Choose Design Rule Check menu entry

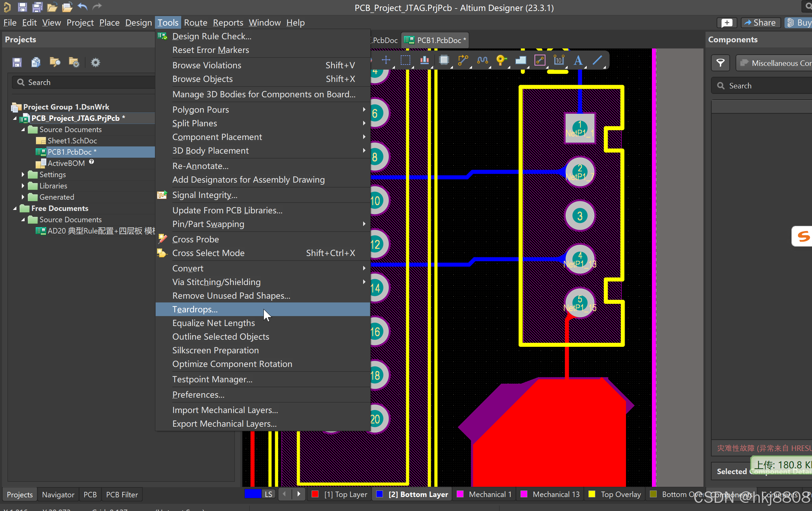212,36
